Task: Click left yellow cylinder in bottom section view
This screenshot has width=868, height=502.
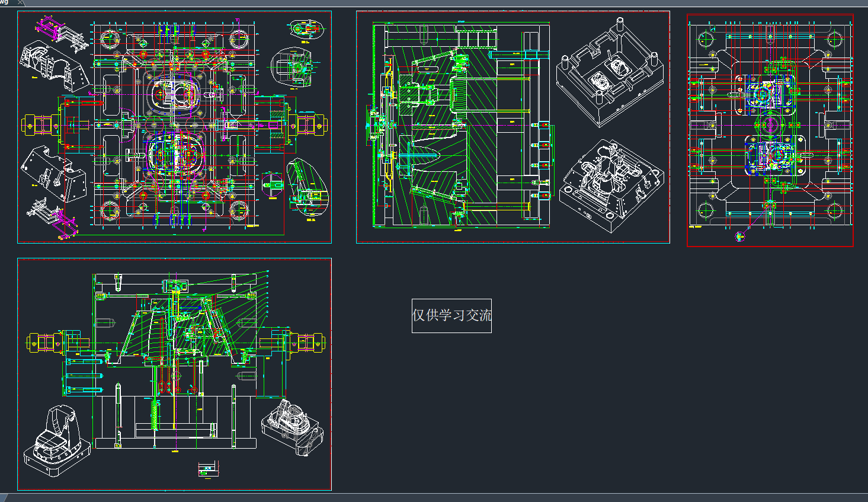Action: [x=44, y=343]
